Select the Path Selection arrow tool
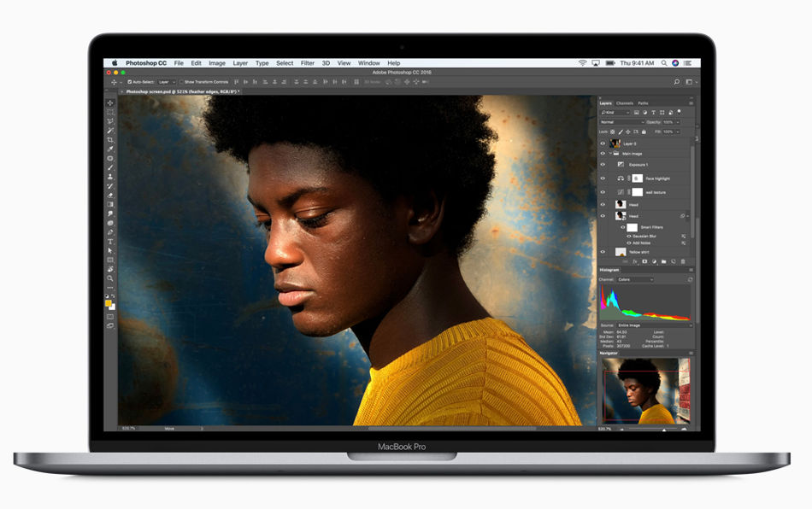812x509 pixels. [109, 251]
